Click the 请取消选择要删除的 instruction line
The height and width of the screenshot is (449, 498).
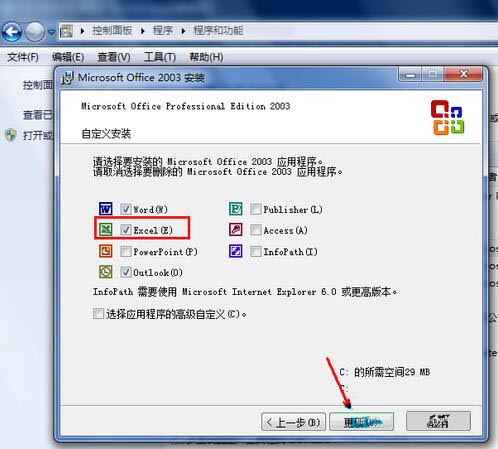(x=218, y=172)
